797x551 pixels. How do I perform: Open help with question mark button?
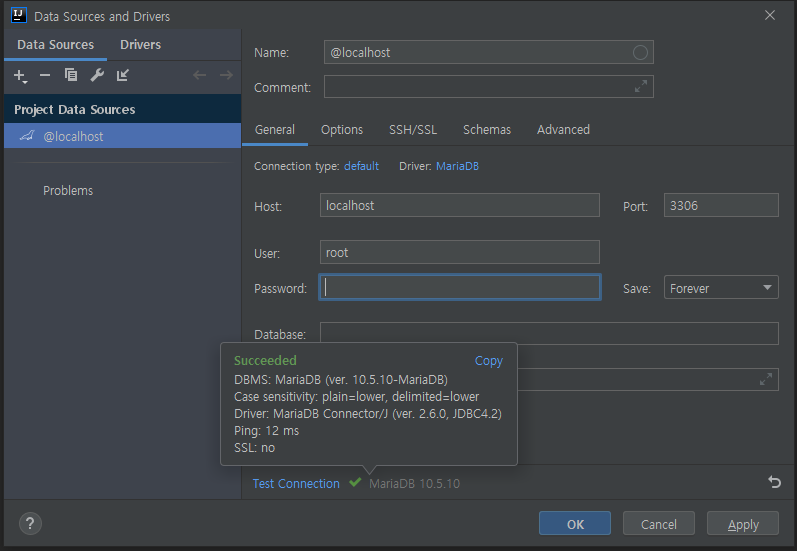pos(30,523)
